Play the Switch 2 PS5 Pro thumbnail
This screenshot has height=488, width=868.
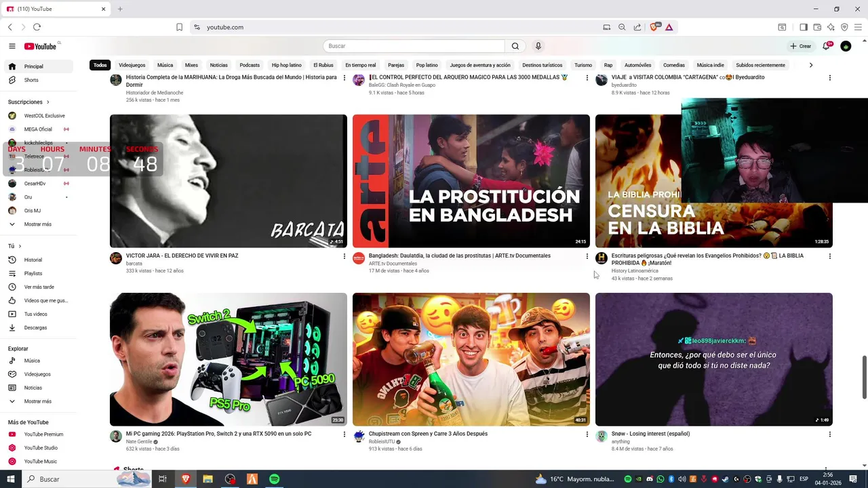tap(229, 359)
